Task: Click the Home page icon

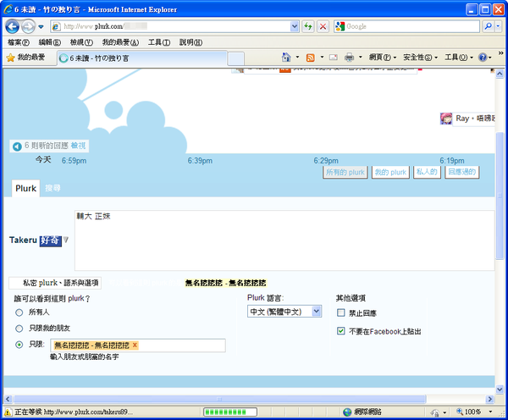Action: pos(286,58)
